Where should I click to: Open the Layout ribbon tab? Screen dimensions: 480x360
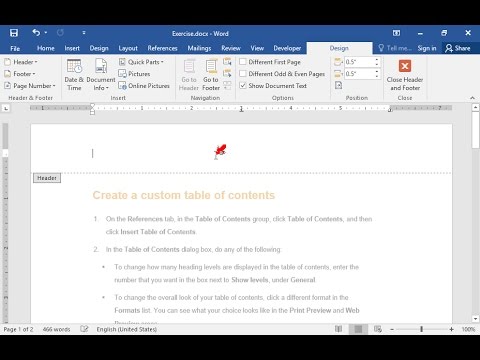128,48
